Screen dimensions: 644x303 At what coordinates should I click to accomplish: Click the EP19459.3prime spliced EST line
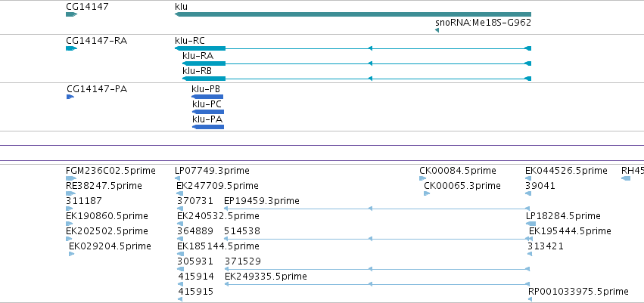pyautogui.click(x=377, y=209)
